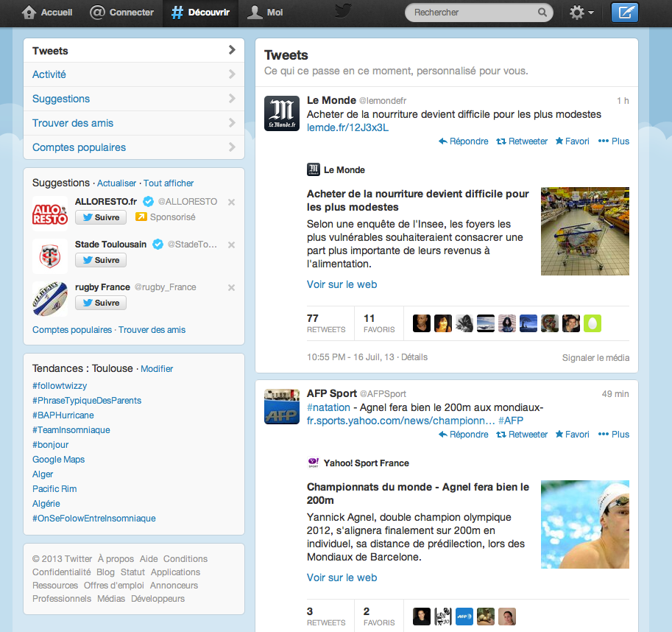
Task: Click the AFP Sport profile avatar
Action: 282,407
